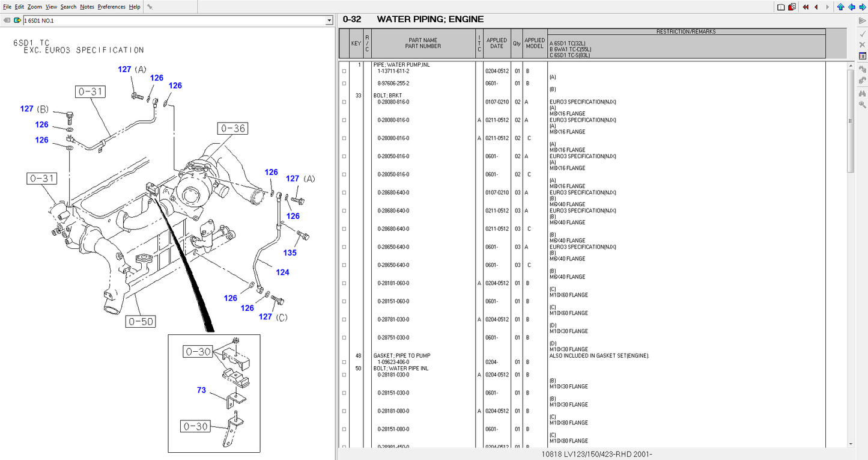Select the checkmark icon on the right sidebar
Viewport: 868px width, 460px height.
pos(862,34)
